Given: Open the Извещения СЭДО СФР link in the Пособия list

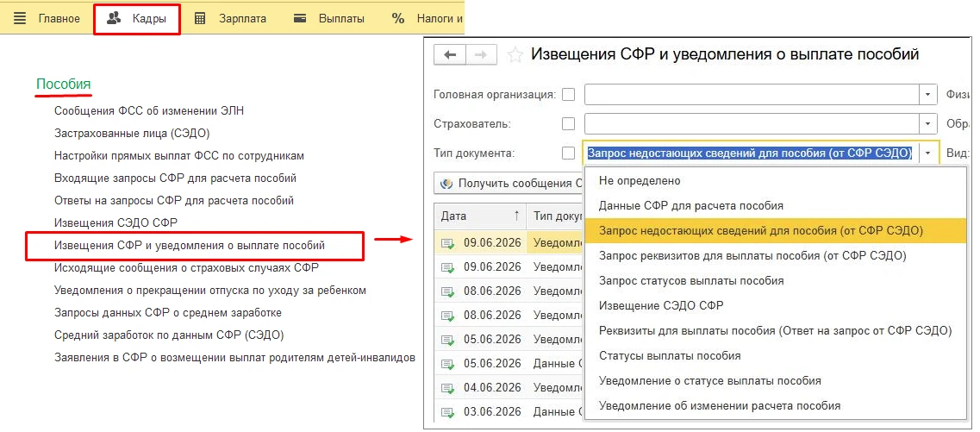Looking at the screenshot, I should click(x=115, y=223).
